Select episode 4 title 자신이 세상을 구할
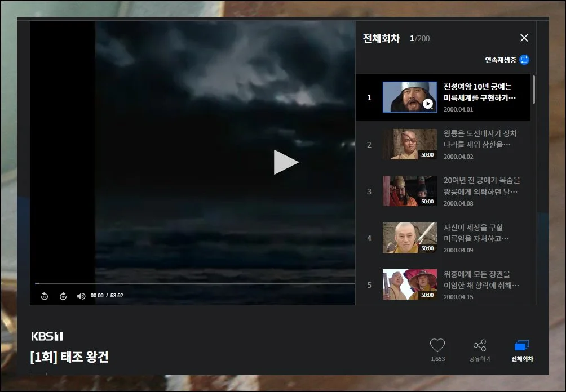566x392 pixels. pos(476,233)
